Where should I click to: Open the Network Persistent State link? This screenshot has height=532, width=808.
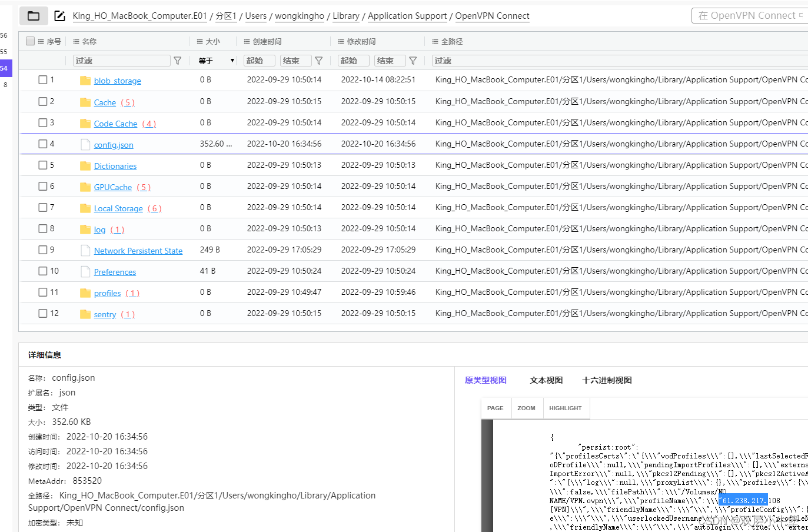click(138, 251)
